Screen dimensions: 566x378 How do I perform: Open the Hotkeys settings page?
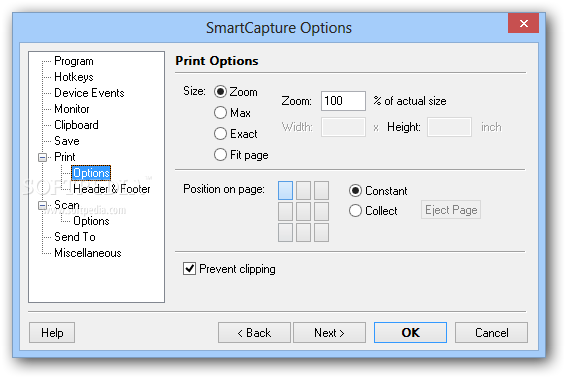click(74, 77)
